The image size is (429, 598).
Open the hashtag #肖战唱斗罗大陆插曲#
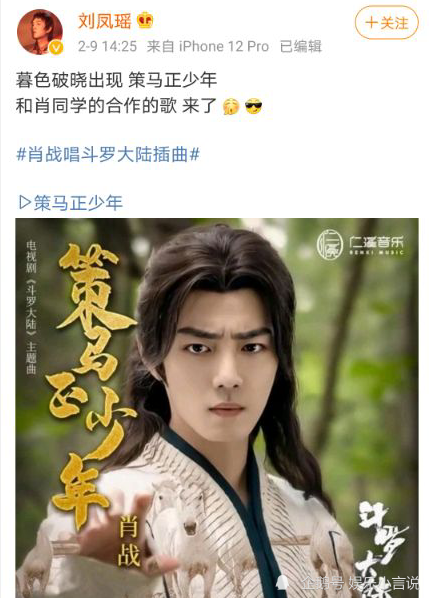(108, 155)
